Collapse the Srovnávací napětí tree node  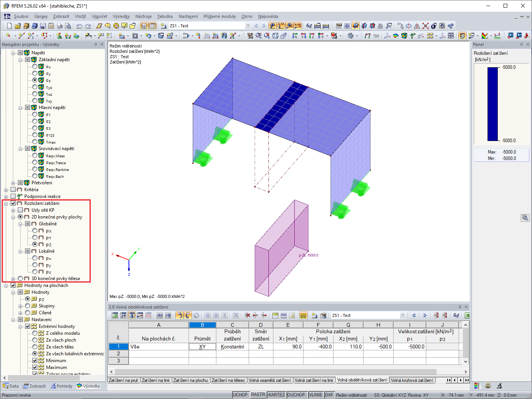point(21,149)
